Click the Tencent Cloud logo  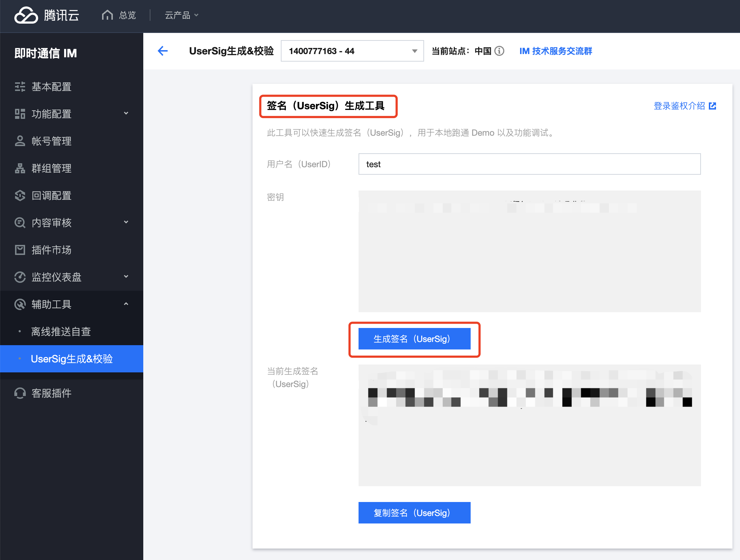[26, 15]
